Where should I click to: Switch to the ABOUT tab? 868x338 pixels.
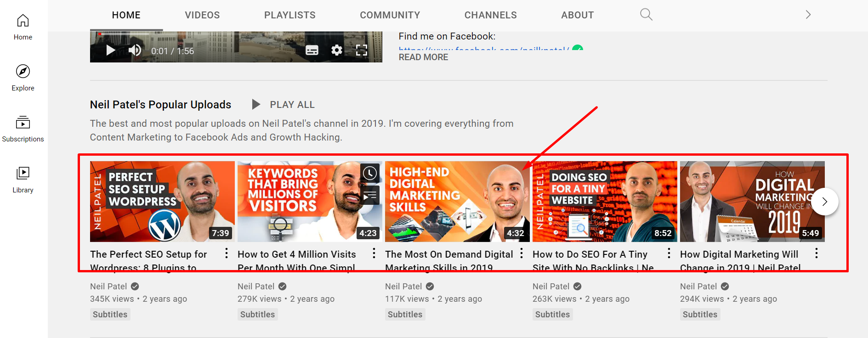point(578,15)
